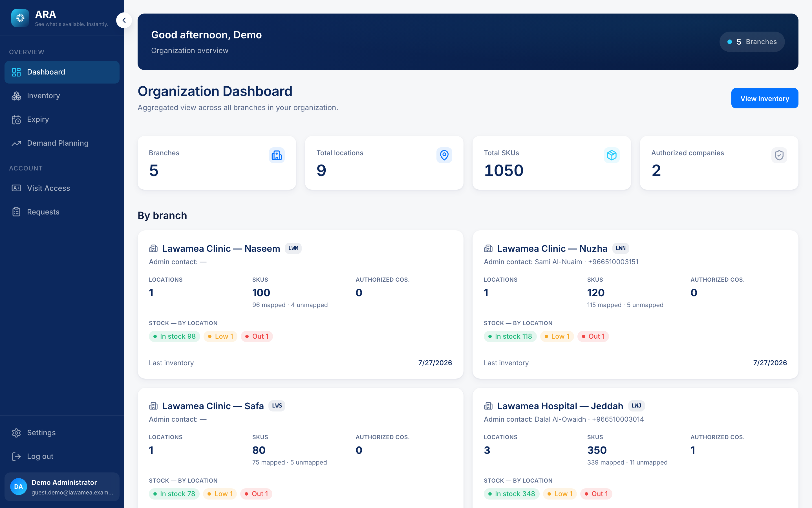Viewport: 812px width, 508px height.
Task: Go to the Inventory page
Action: pos(62,96)
